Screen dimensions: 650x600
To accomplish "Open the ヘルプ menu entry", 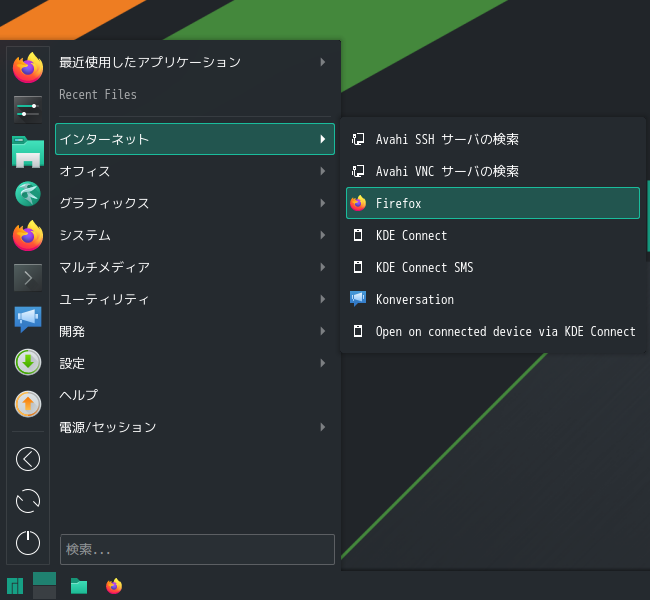I will (195, 395).
